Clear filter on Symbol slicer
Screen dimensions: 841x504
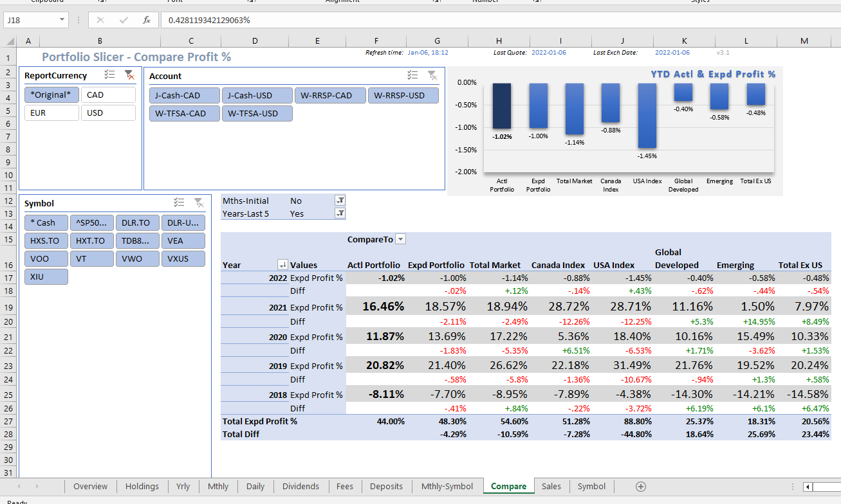pos(199,203)
